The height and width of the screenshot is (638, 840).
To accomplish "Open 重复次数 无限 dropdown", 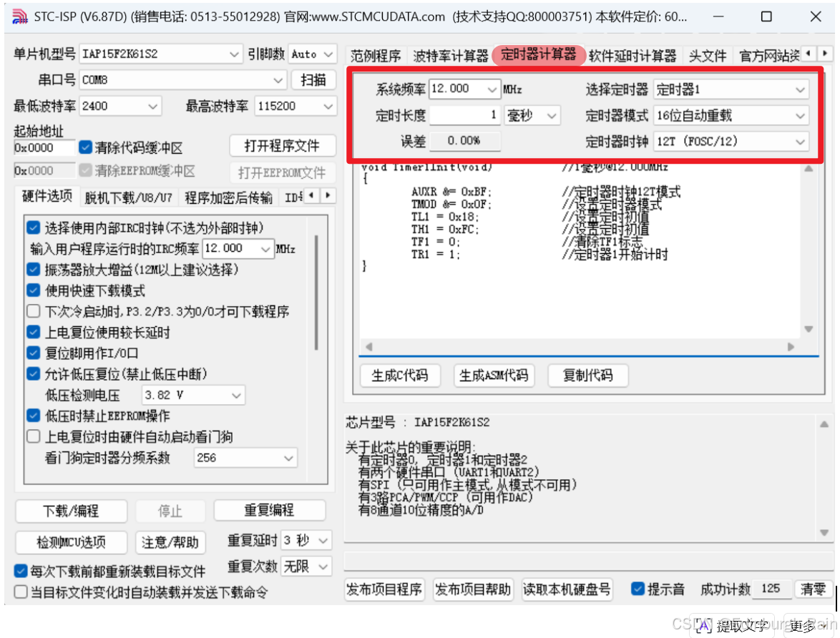I will coord(306,566).
